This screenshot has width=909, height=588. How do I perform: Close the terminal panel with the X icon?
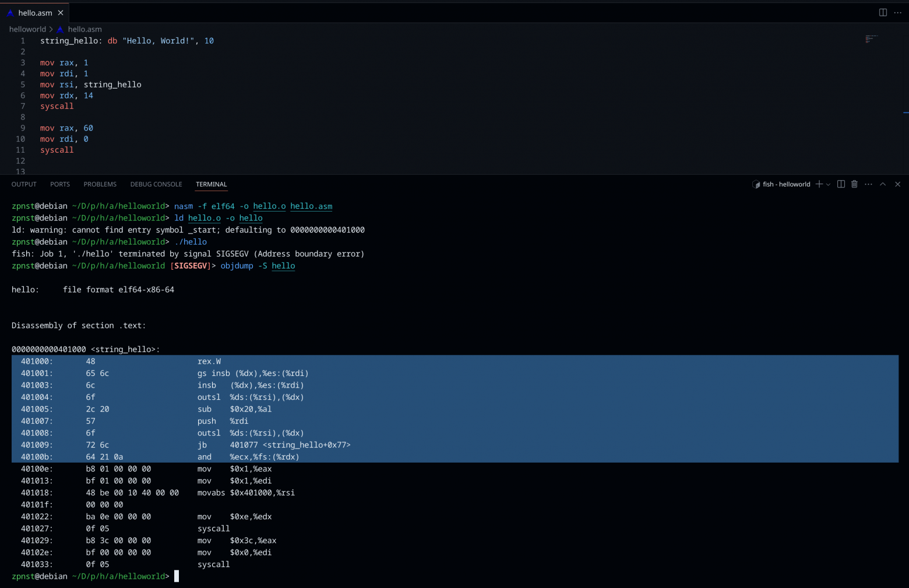click(x=897, y=184)
